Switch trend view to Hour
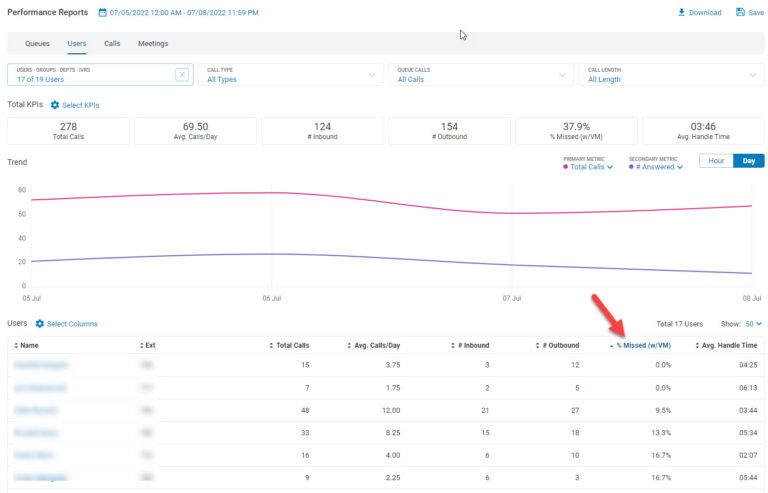The image size is (768, 493). click(x=715, y=161)
